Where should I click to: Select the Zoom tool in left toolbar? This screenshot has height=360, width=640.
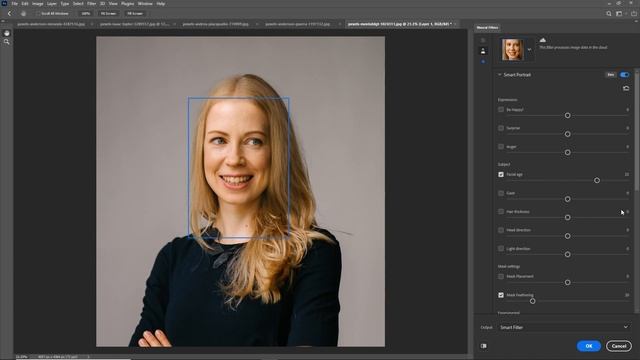pyautogui.click(x=7, y=42)
